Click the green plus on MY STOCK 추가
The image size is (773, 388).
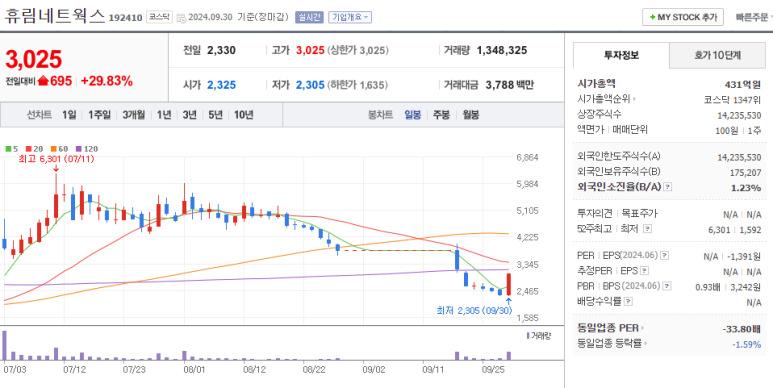[652, 17]
